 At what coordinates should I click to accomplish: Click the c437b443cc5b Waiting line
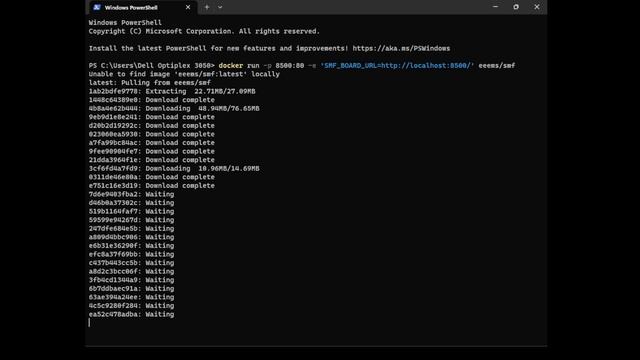[x=131, y=263]
